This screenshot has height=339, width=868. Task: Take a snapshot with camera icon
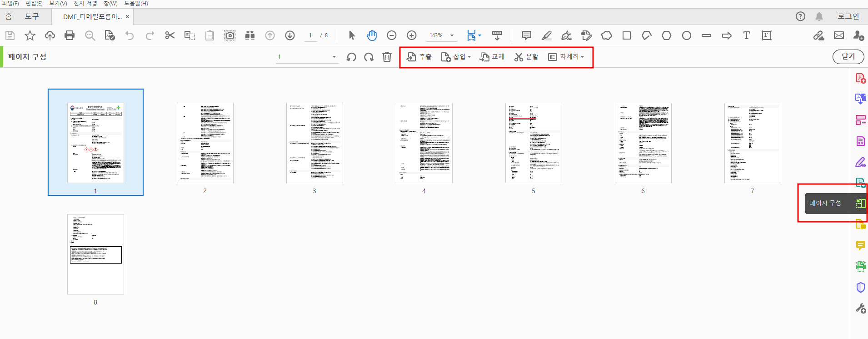230,35
